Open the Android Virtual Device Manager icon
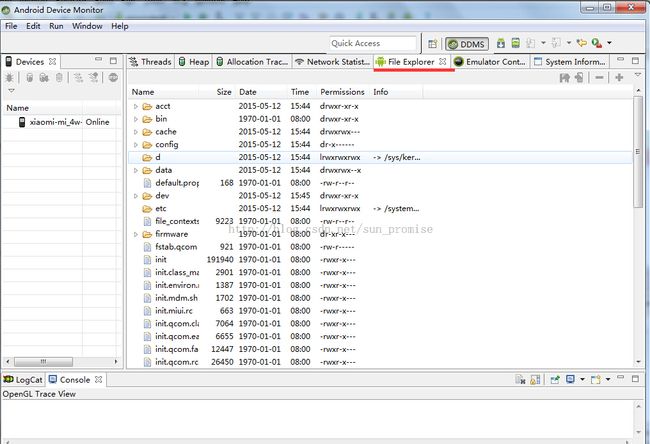 515,43
